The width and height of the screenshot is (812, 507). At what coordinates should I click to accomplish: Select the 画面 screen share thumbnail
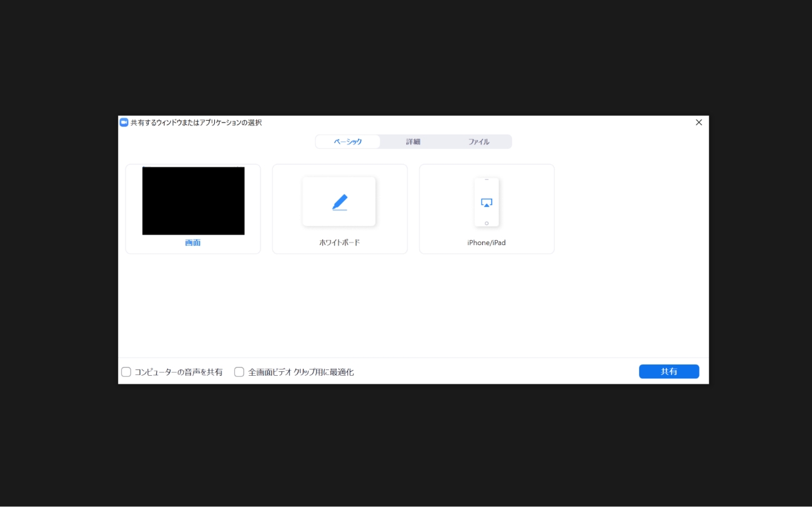(193, 201)
